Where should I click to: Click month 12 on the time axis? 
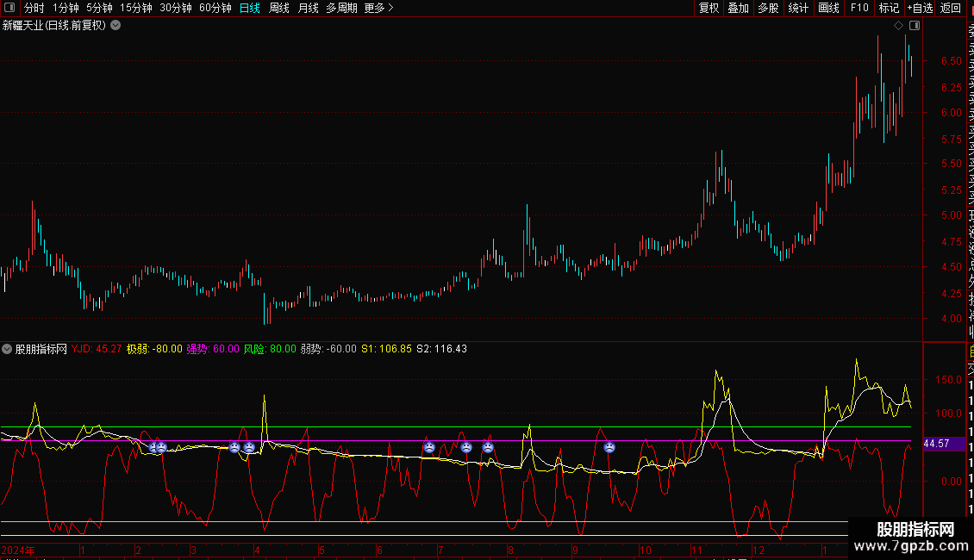pyautogui.click(x=758, y=550)
